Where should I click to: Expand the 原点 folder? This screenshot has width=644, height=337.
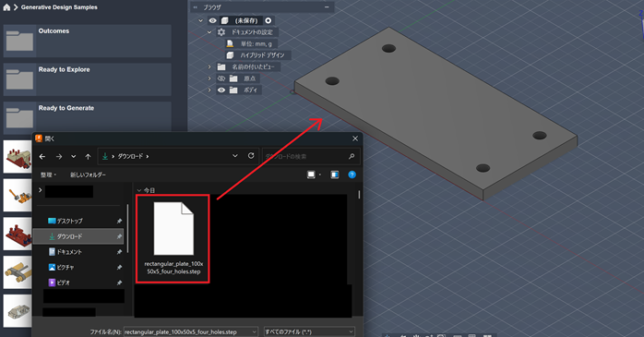pyautogui.click(x=209, y=78)
